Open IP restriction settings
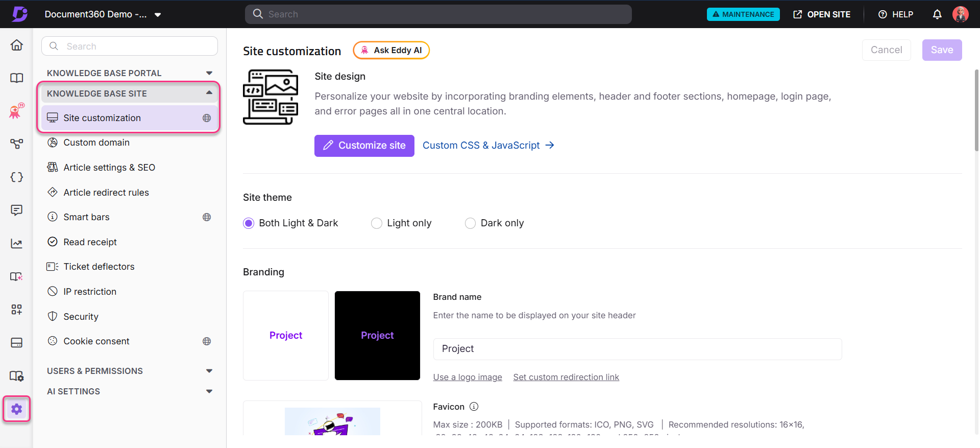The image size is (980, 448). (x=129, y=292)
